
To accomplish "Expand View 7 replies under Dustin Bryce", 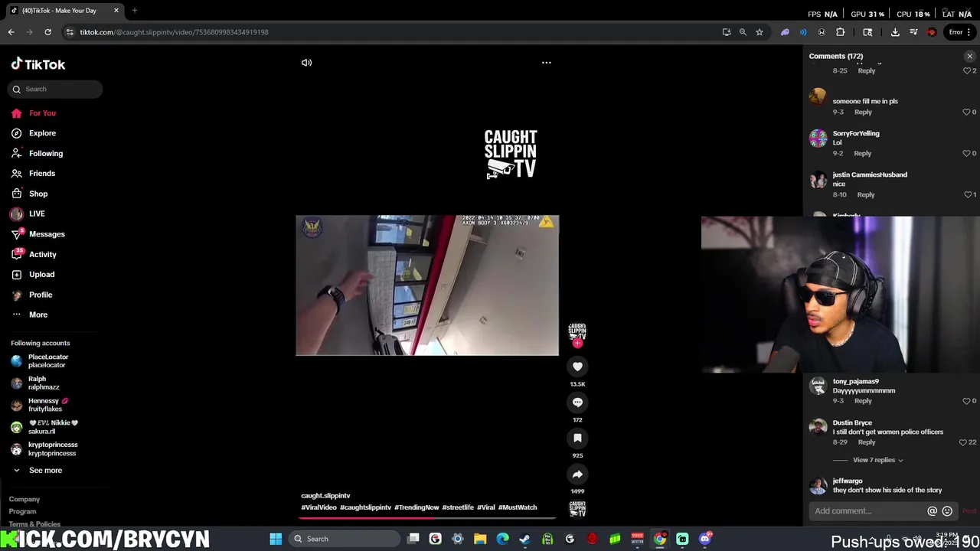I will [878, 460].
